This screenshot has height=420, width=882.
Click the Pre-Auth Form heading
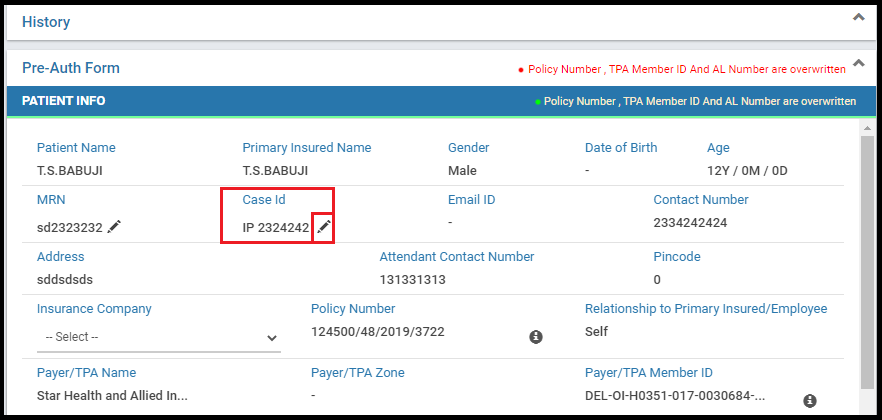tap(71, 68)
